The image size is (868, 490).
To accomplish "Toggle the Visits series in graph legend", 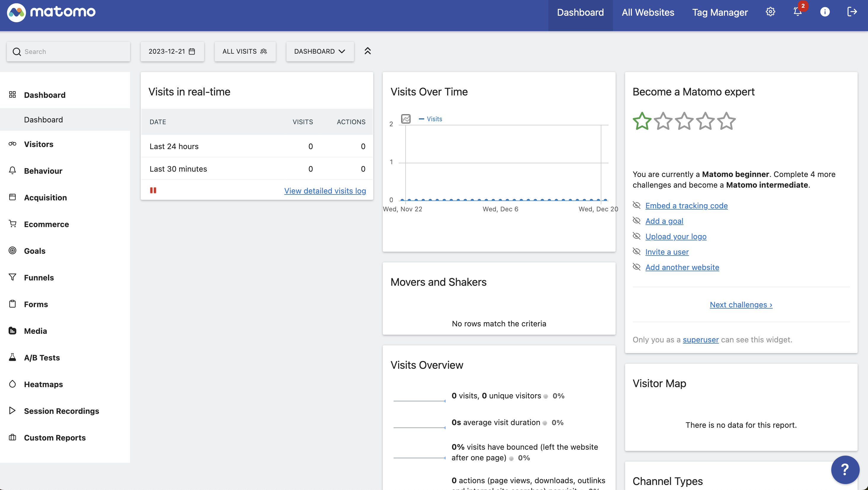I will (x=430, y=119).
